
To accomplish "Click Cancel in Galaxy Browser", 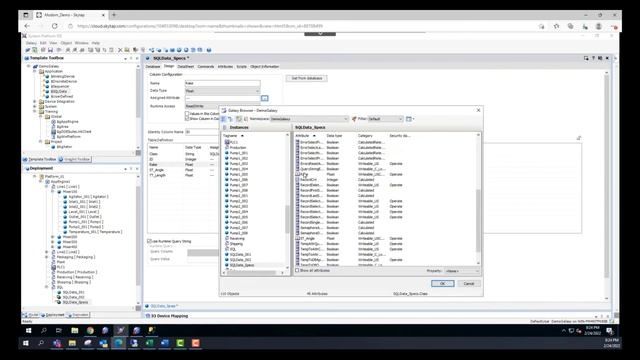I will point(469,283).
